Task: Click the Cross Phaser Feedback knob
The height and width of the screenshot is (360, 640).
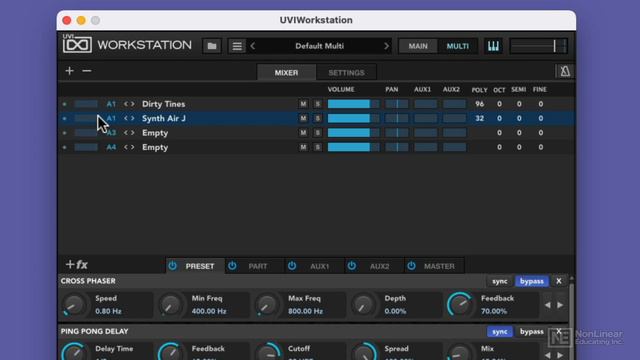Action: [460, 305]
